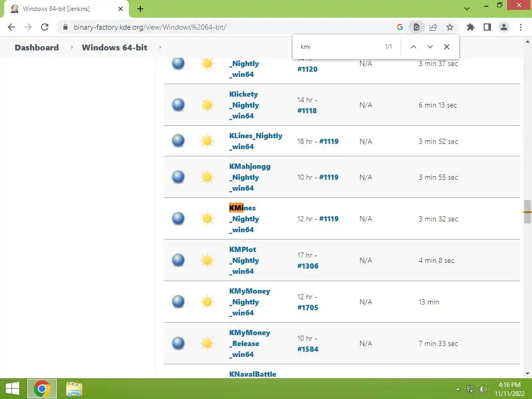Viewport: 532px width, 399px height.
Task: Open the Klickety_Nightly_win64 job
Action: 244,105
